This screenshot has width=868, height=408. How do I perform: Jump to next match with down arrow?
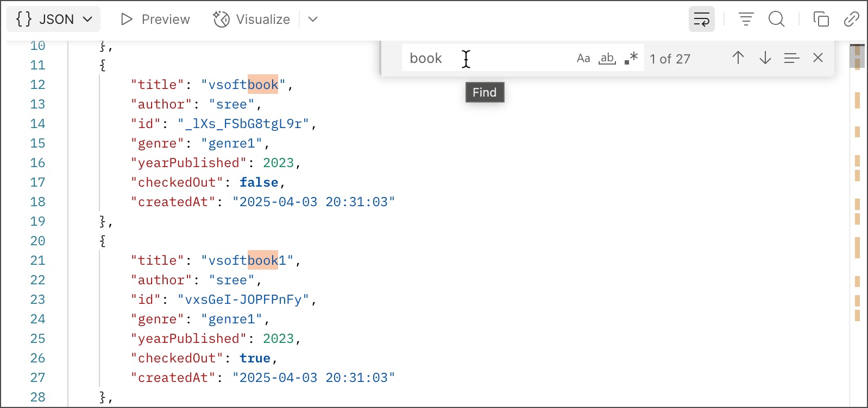click(765, 58)
